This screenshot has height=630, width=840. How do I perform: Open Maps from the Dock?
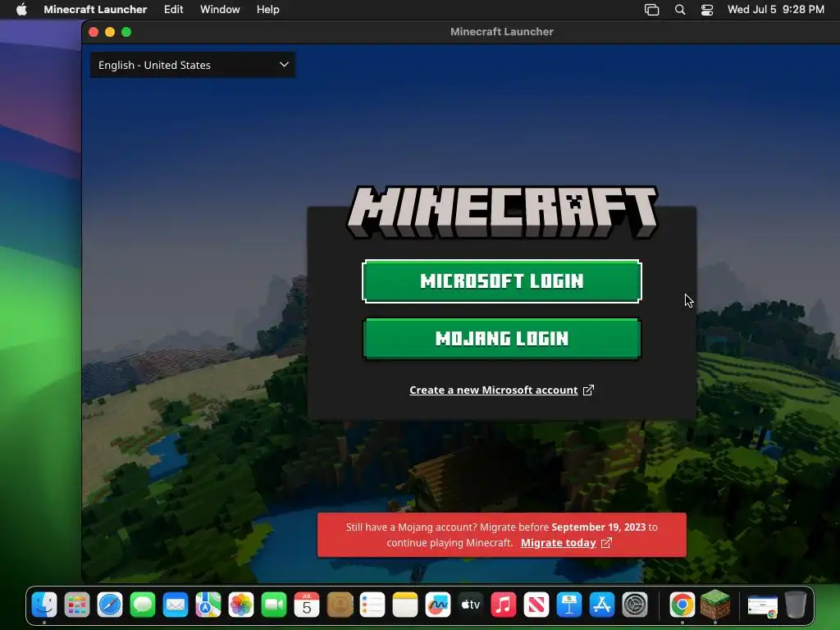tap(208, 605)
